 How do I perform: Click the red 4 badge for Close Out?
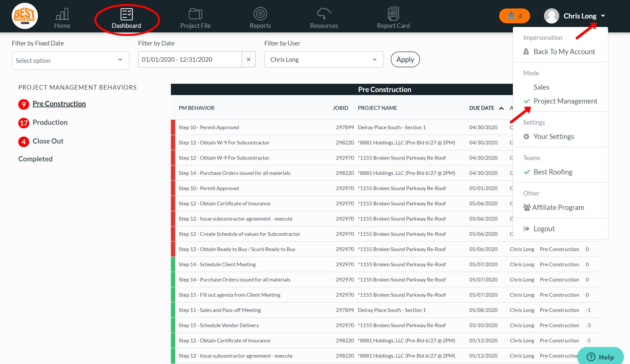coord(24,141)
